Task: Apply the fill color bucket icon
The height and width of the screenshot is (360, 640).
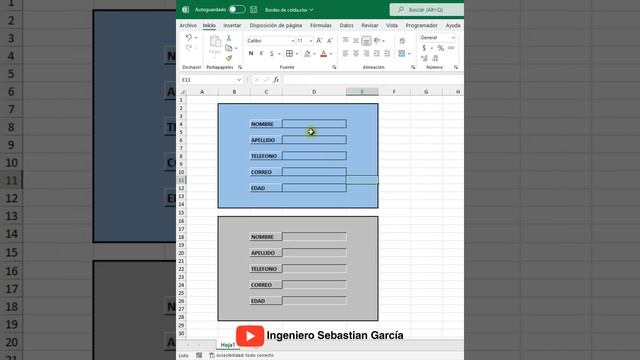Action: pos(307,53)
